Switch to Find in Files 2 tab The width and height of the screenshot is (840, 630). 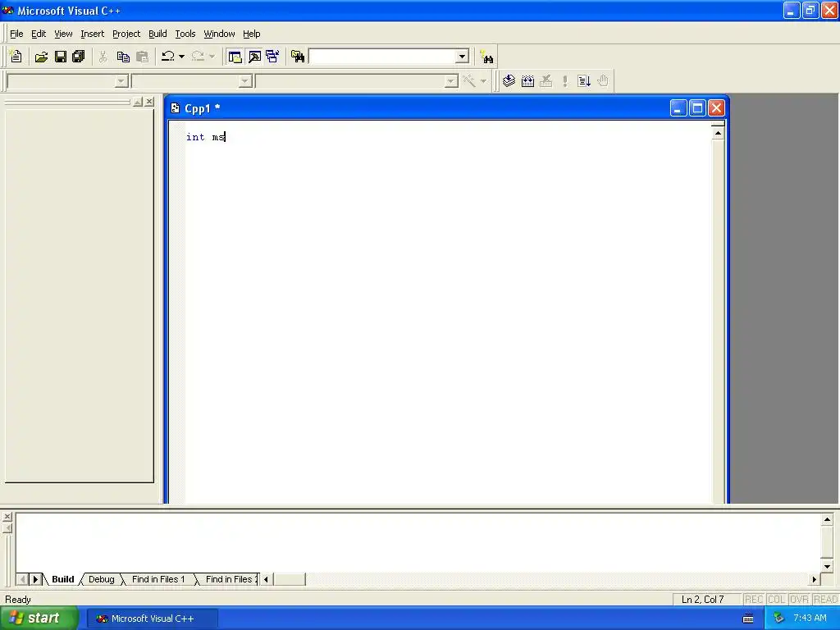coord(231,579)
